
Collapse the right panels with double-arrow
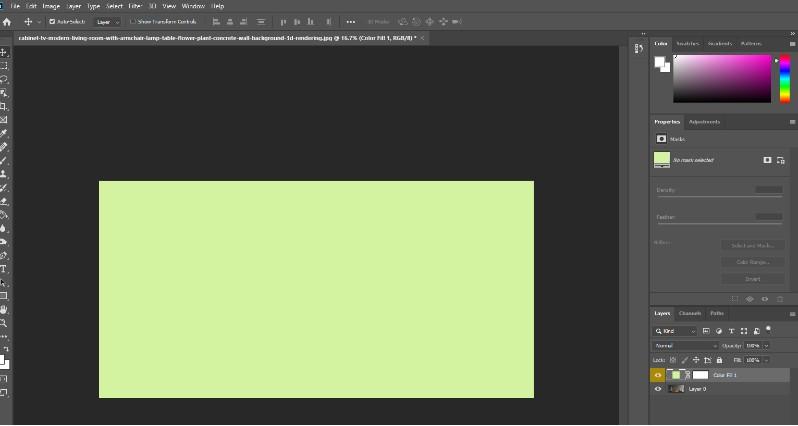click(792, 34)
